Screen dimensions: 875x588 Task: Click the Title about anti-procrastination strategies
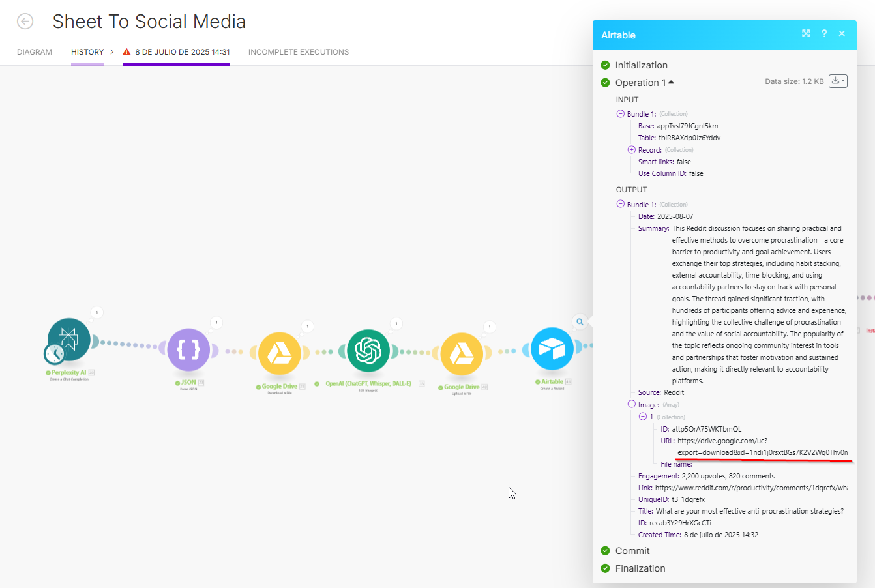coord(750,511)
